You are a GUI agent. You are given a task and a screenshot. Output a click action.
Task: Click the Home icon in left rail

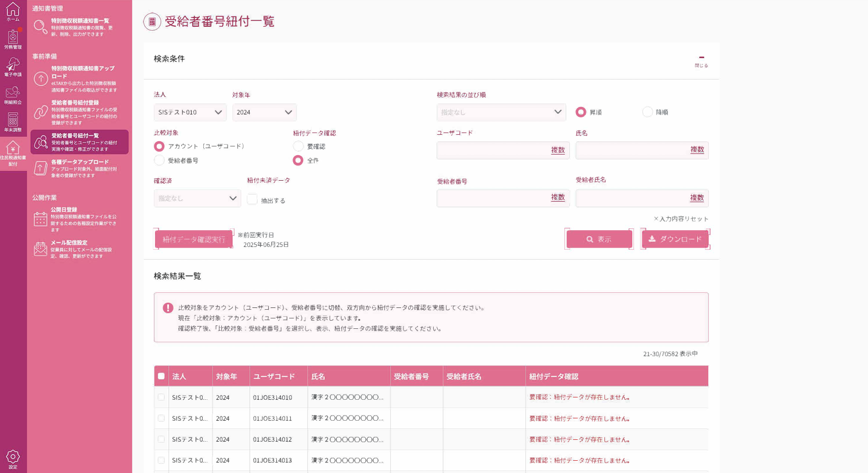pos(13,11)
